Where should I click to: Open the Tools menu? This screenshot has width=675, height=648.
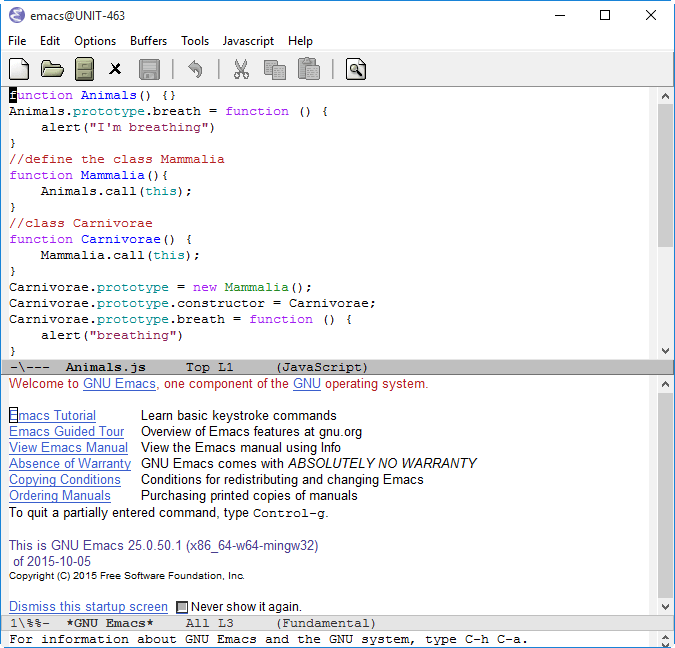195,41
